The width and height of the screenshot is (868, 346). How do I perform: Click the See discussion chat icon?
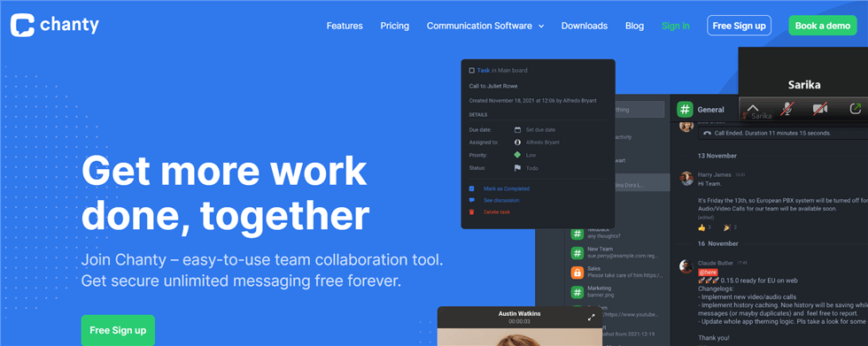471,200
